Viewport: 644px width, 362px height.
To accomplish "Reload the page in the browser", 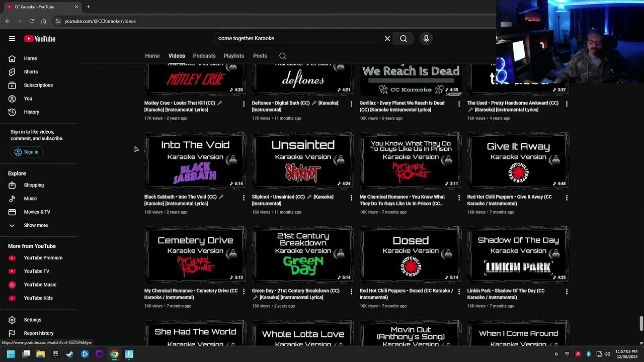I will pyautogui.click(x=31, y=21).
